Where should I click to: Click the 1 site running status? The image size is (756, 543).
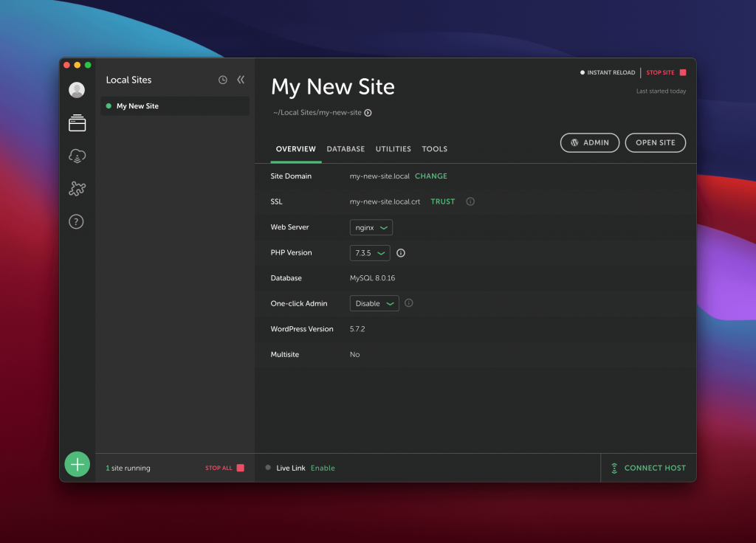coord(128,468)
